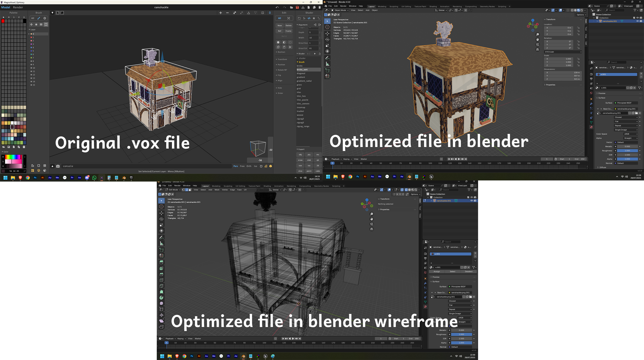The height and width of the screenshot is (360, 644).
Task: Open Sculpting workspace tab in upper Blender
Action: coord(394,6)
